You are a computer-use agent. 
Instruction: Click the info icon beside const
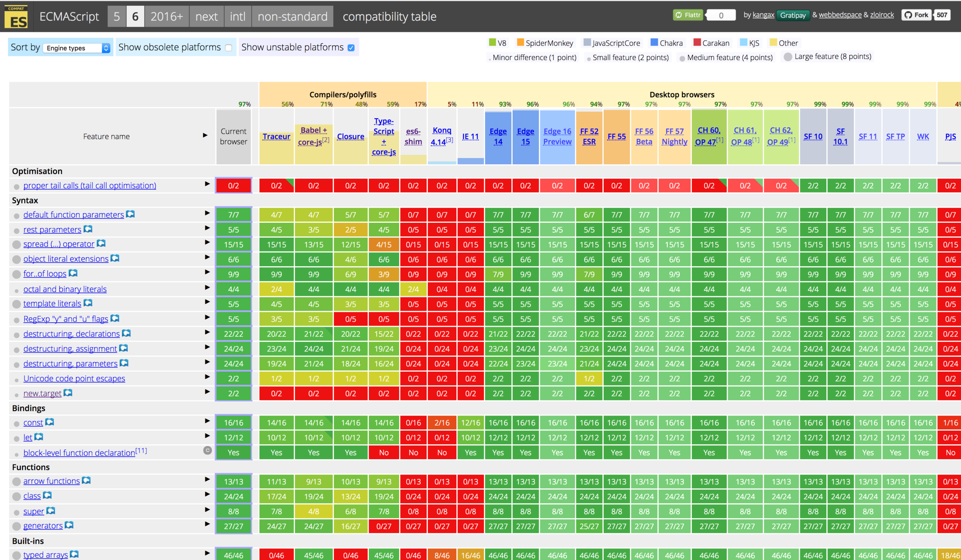(50, 422)
